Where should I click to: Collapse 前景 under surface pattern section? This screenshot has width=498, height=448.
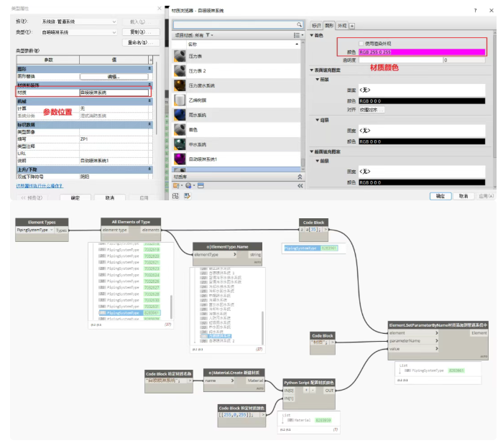pyautogui.click(x=318, y=80)
